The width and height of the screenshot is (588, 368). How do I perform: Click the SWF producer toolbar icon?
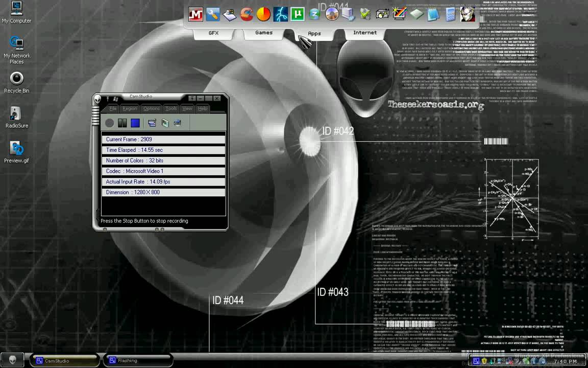[178, 123]
